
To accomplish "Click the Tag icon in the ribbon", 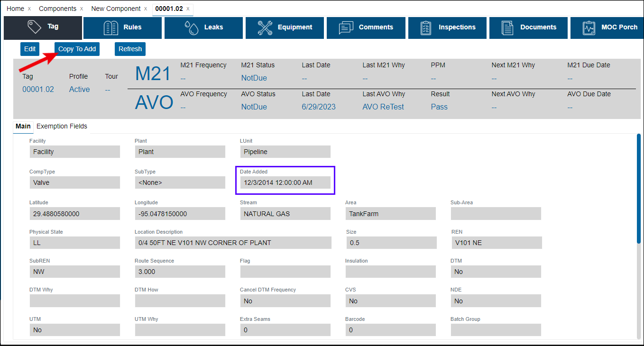I will click(x=35, y=27).
